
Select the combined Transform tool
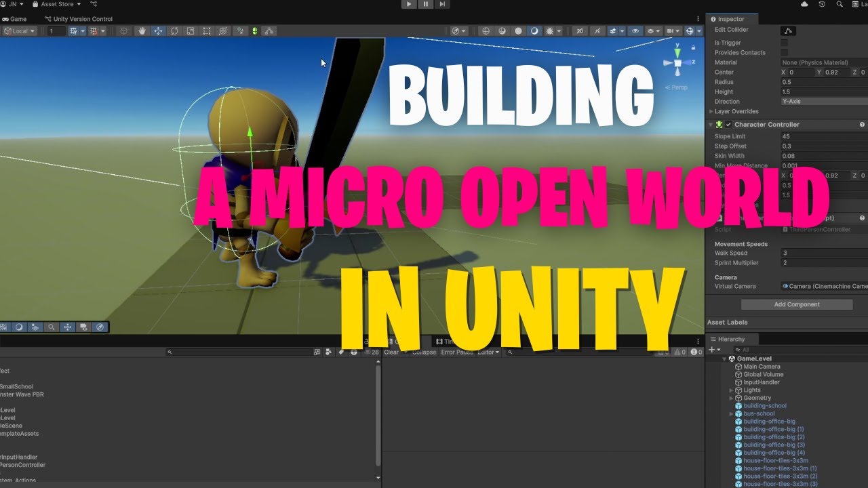(x=223, y=31)
